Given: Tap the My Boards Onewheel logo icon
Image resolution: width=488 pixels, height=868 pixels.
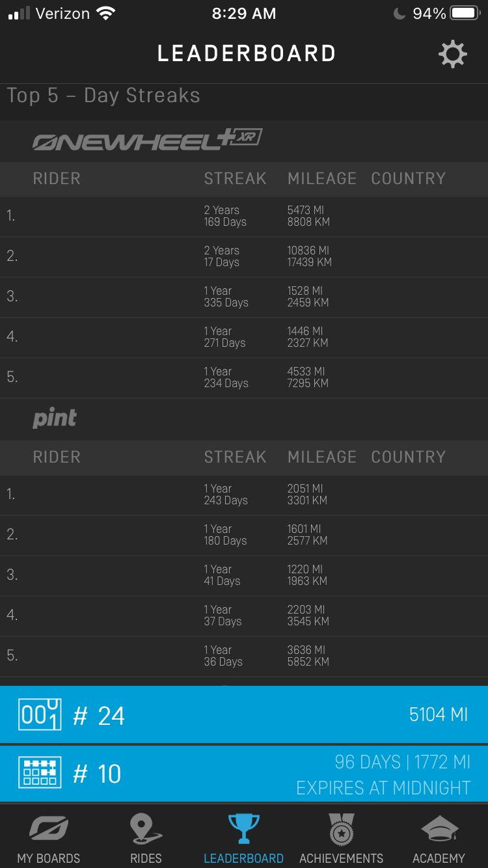Looking at the screenshot, I should tap(49, 829).
